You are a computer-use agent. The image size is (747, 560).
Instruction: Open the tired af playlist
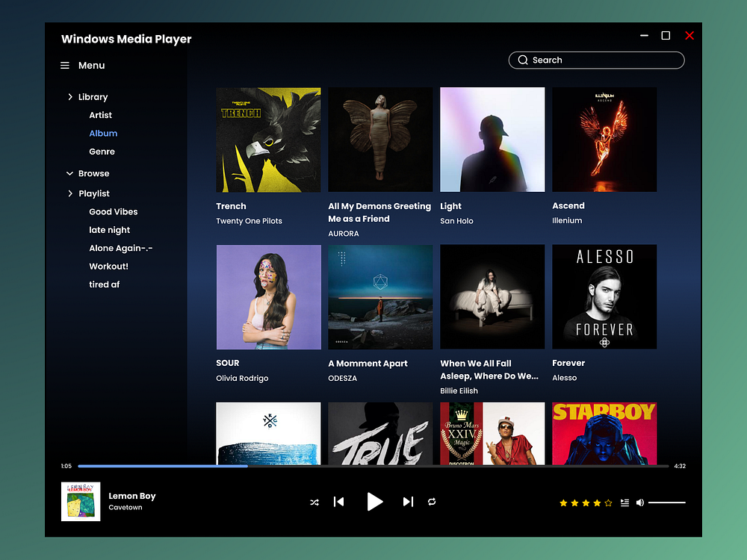click(x=104, y=284)
